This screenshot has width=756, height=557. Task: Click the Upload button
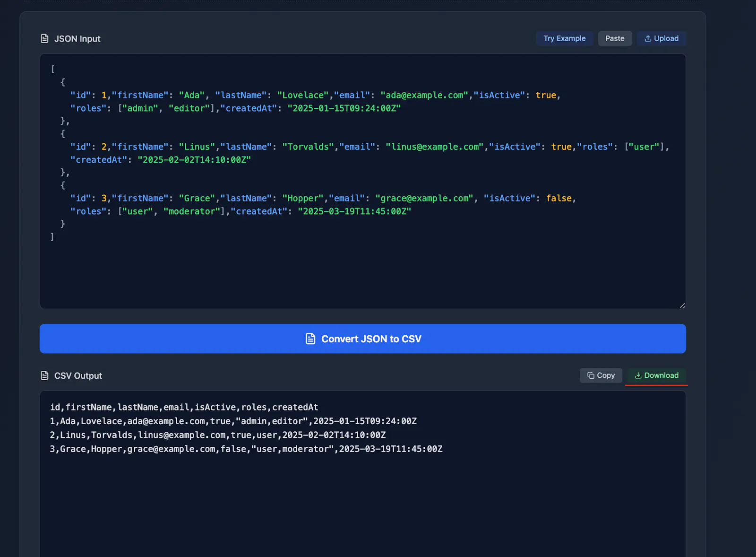(661, 38)
